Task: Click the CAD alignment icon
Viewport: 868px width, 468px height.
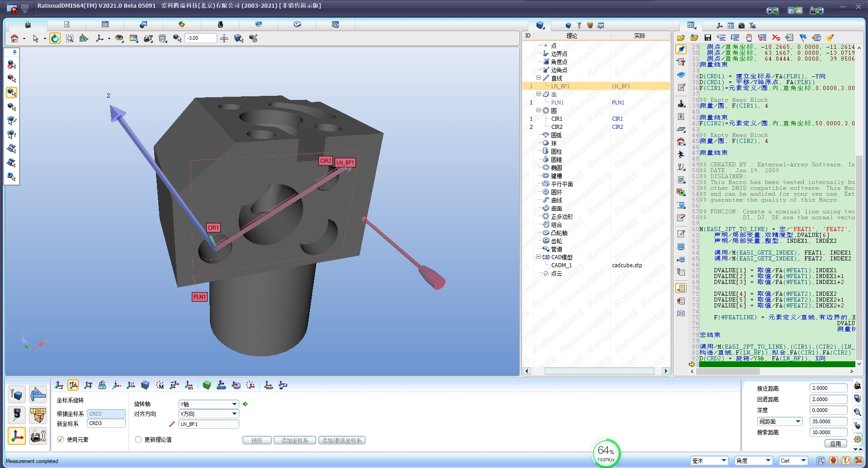Action: click(x=221, y=385)
